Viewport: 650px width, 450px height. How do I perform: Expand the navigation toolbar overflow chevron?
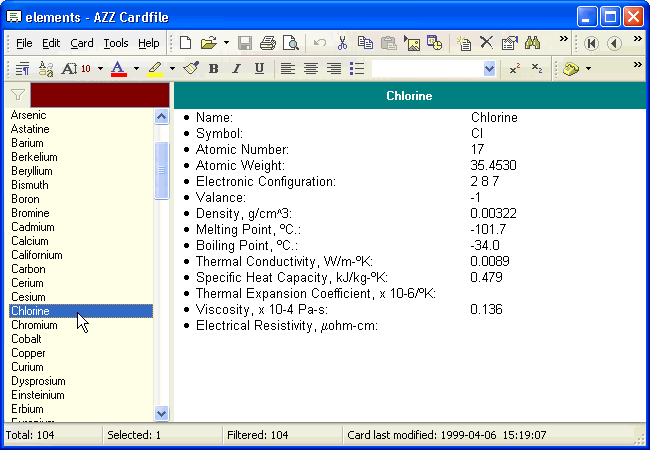[x=638, y=39]
